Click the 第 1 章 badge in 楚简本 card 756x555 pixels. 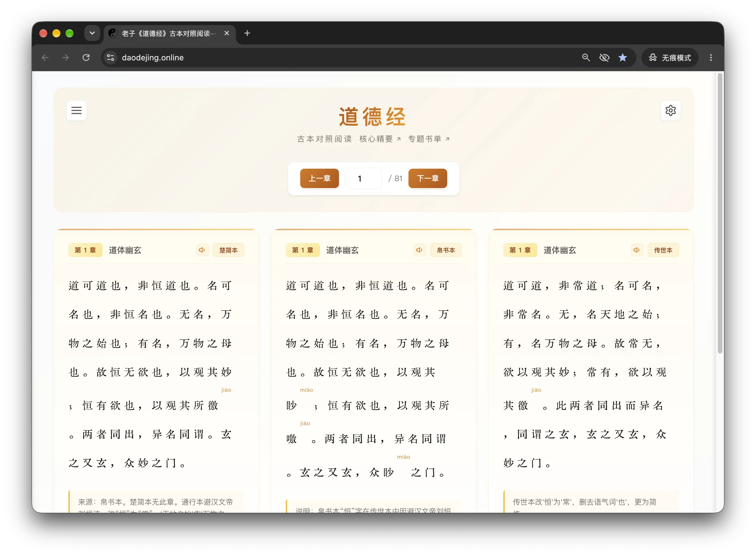coord(85,250)
